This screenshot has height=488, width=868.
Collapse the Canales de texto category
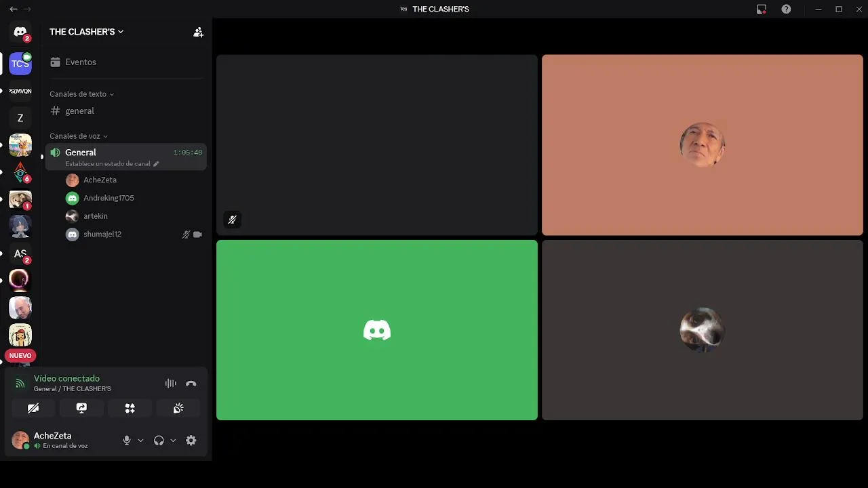pyautogui.click(x=81, y=94)
